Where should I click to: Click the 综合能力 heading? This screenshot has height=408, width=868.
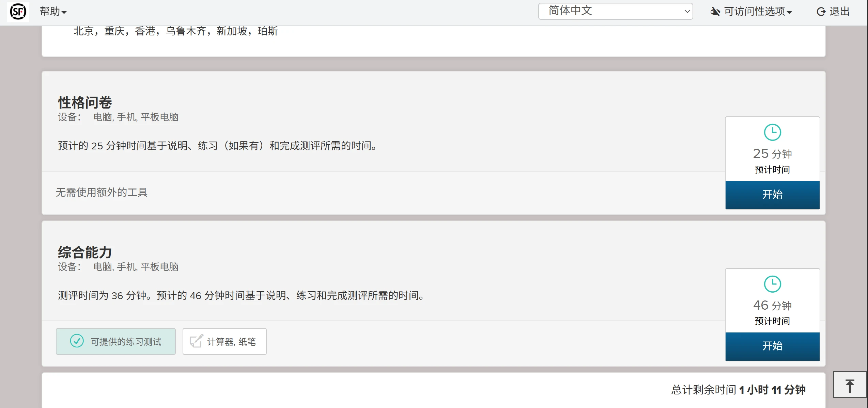pyautogui.click(x=85, y=252)
